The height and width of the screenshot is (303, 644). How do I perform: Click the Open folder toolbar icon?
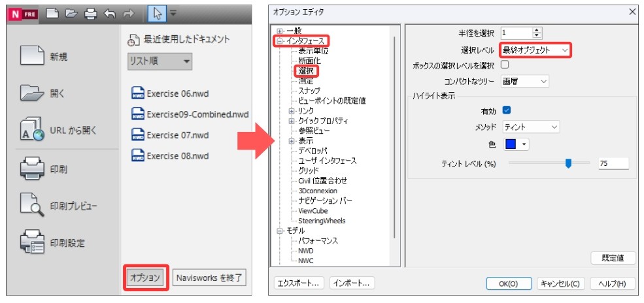click(71, 14)
